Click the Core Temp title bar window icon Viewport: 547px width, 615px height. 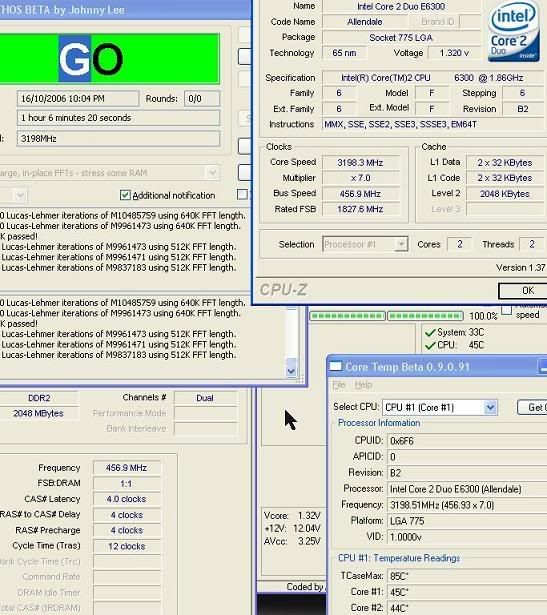click(335, 367)
